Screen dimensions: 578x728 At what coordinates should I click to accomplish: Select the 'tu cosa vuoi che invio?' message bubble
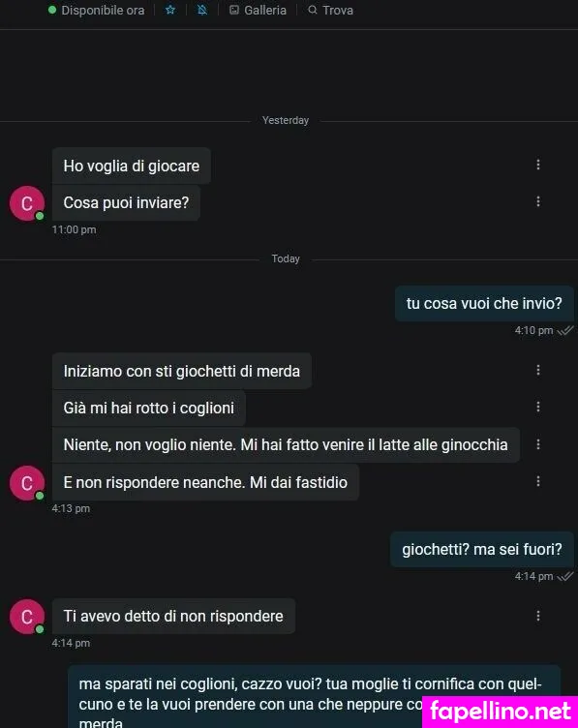coord(484,303)
